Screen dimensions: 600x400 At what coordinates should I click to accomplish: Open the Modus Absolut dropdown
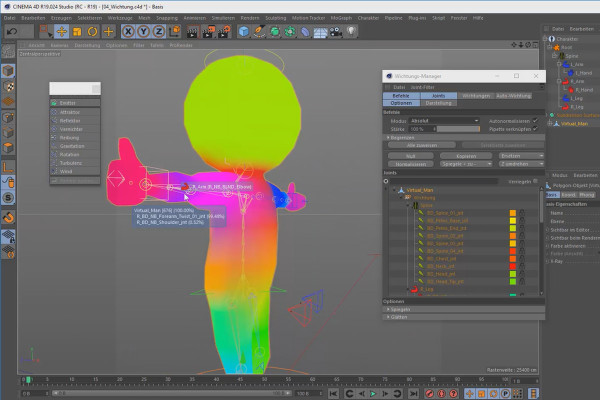(x=444, y=121)
